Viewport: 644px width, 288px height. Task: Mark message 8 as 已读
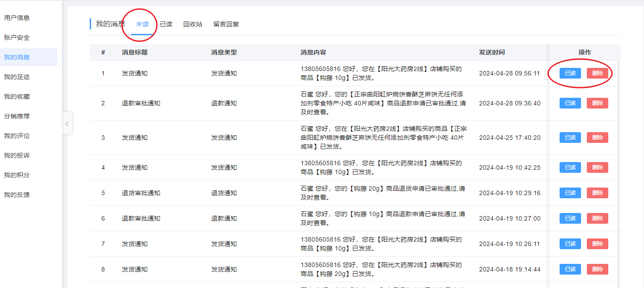point(570,269)
